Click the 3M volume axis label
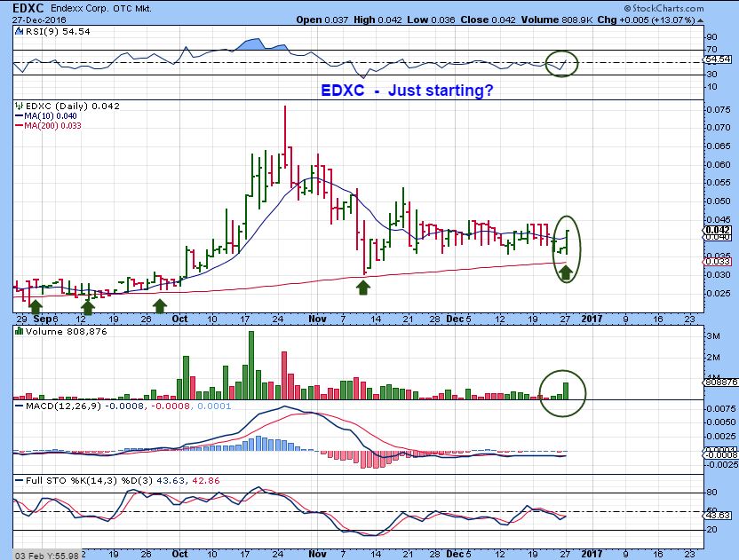Viewport: 739px width, 560px height. (x=713, y=336)
